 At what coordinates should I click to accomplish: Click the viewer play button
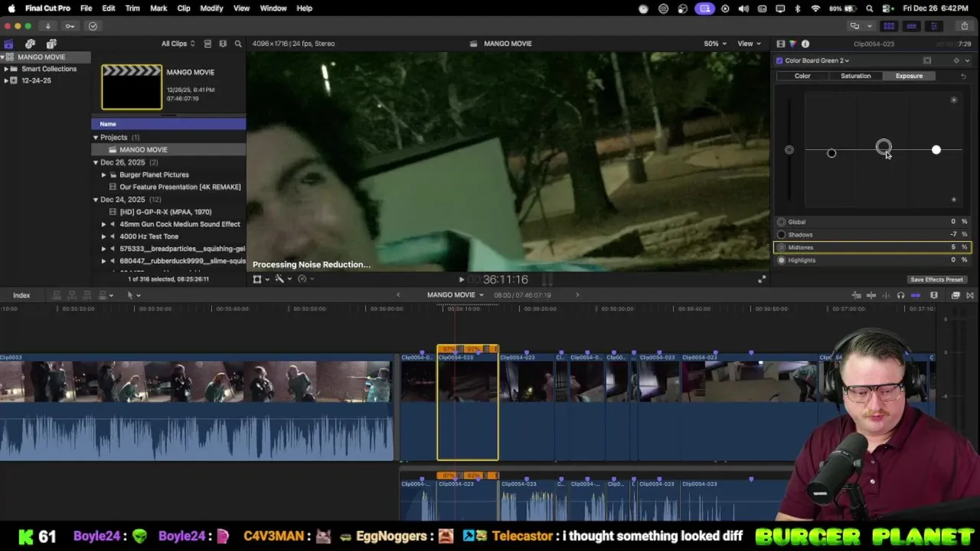pyautogui.click(x=461, y=280)
